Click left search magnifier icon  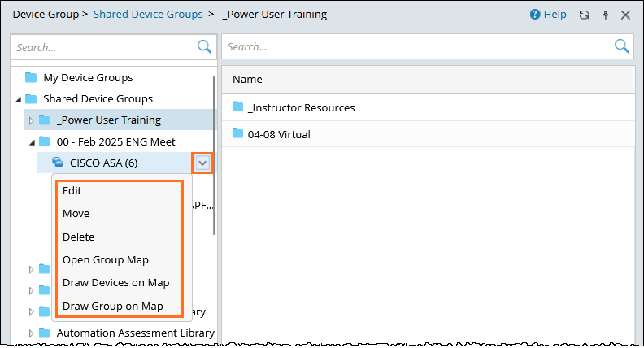[204, 47]
